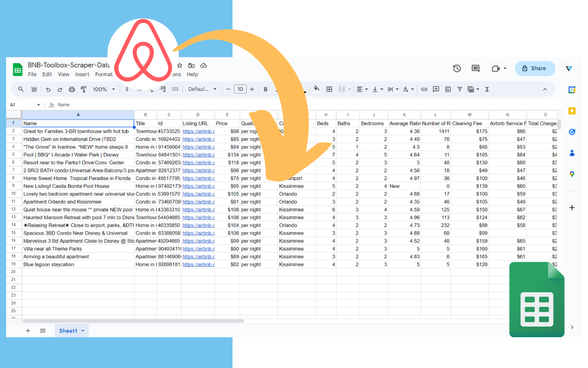Open the vertical align dropdown
Screen dimensions: 588x368
tap(378, 89)
